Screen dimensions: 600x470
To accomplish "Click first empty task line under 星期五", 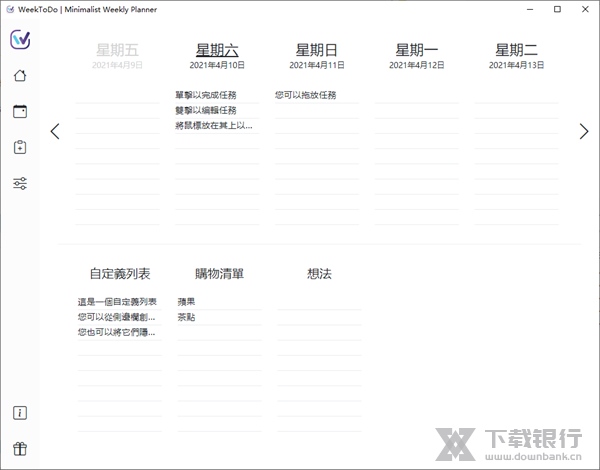I will click(x=117, y=96).
